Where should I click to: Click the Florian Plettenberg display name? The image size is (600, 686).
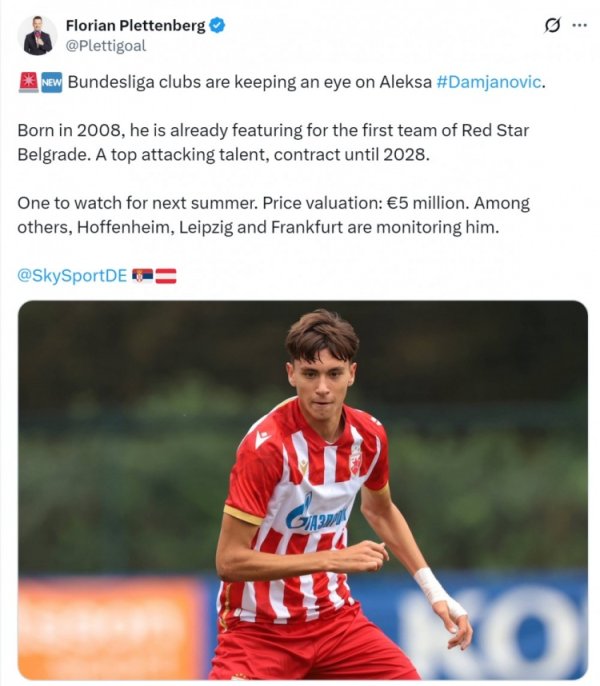click(135, 25)
